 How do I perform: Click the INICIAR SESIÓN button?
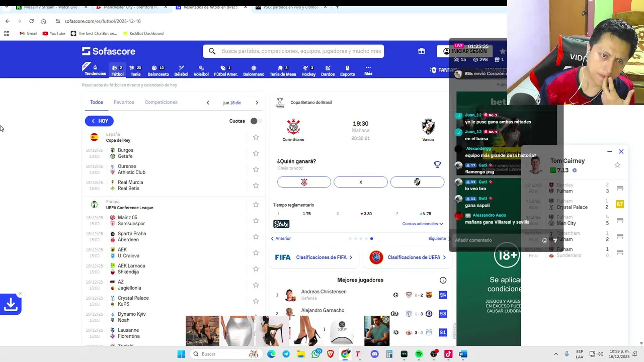[465, 51]
